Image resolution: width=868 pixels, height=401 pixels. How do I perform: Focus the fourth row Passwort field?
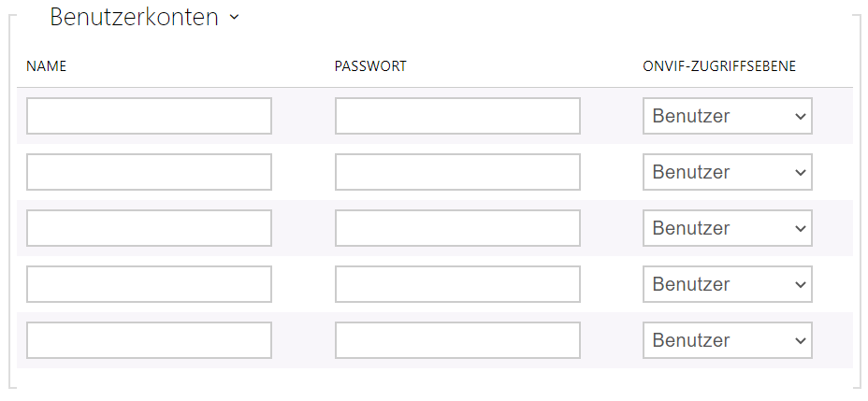[457, 284]
